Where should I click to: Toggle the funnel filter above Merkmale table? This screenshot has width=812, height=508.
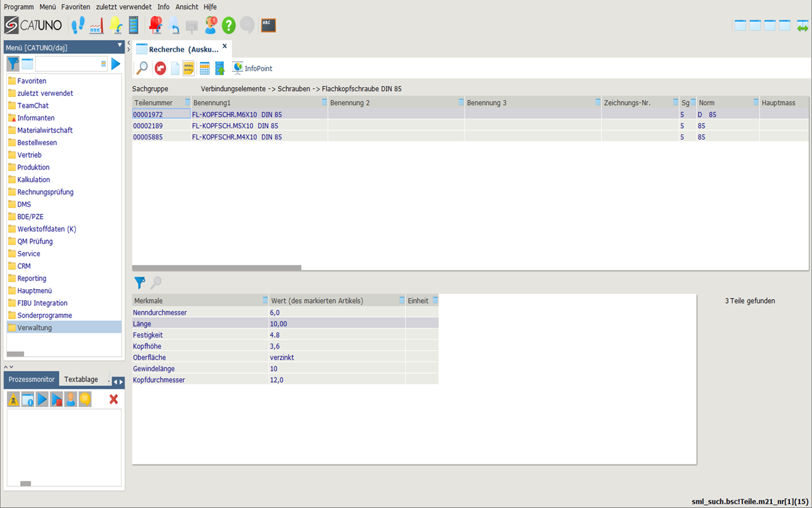pyautogui.click(x=140, y=283)
